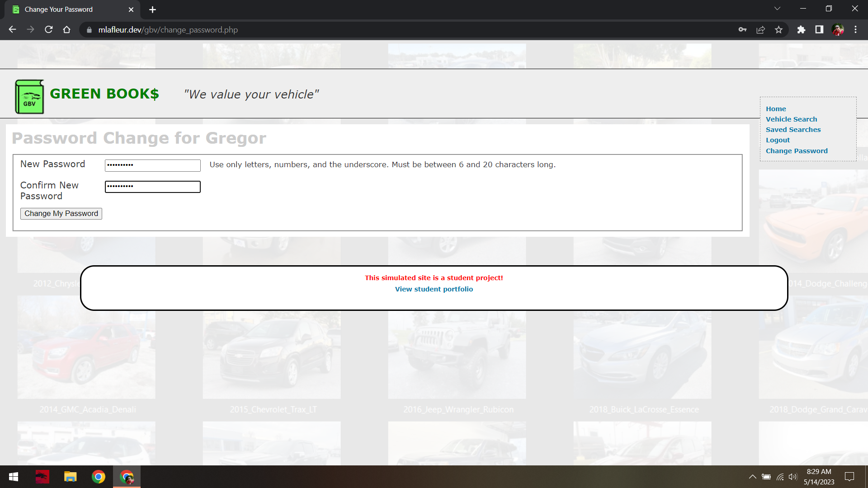
Task: Go to Saved Searches in navigation menu
Action: coord(793,130)
